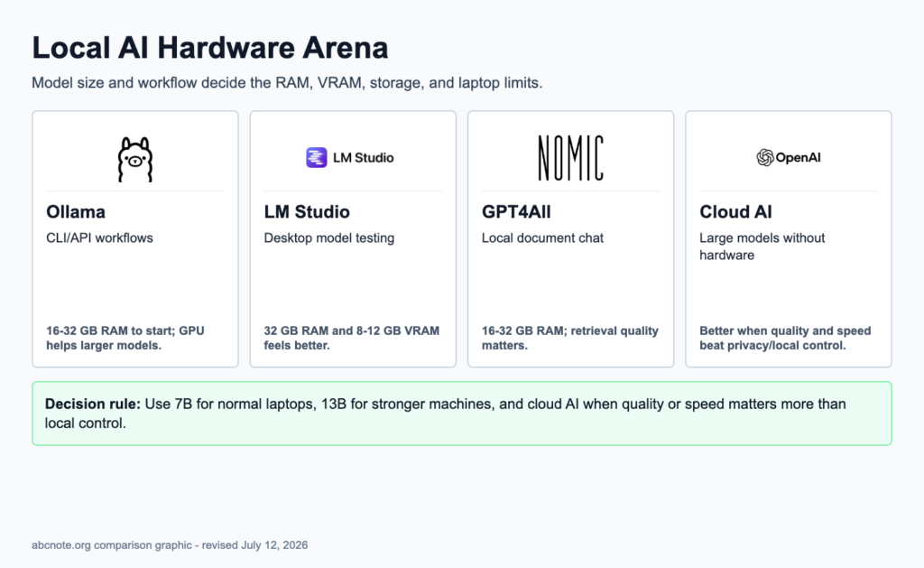Click the 'Local document chat' text

click(x=542, y=237)
